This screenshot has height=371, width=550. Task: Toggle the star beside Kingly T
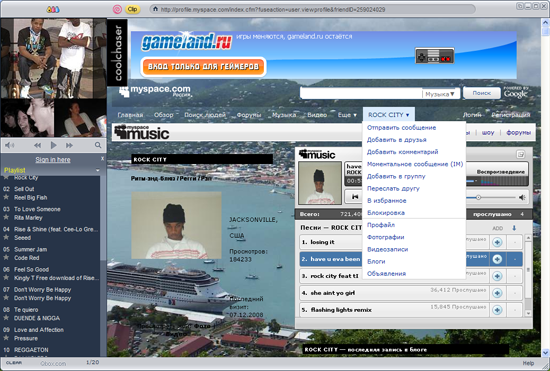(6, 278)
